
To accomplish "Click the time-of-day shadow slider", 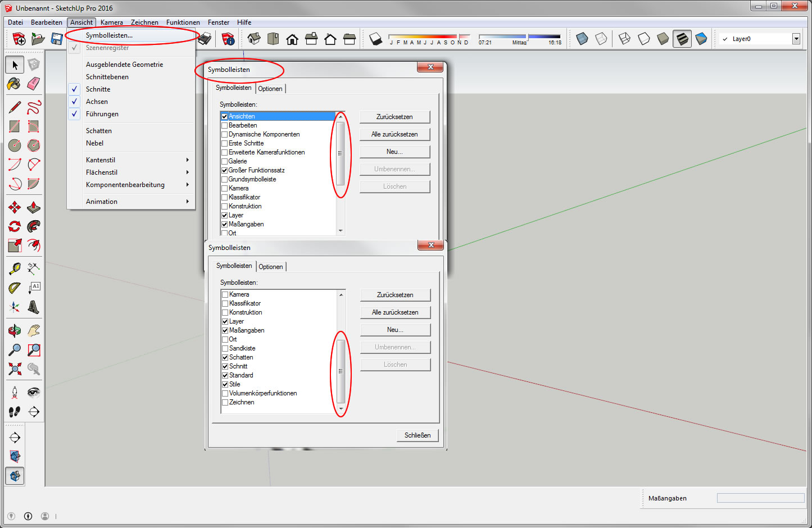I will pyautogui.click(x=519, y=37).
